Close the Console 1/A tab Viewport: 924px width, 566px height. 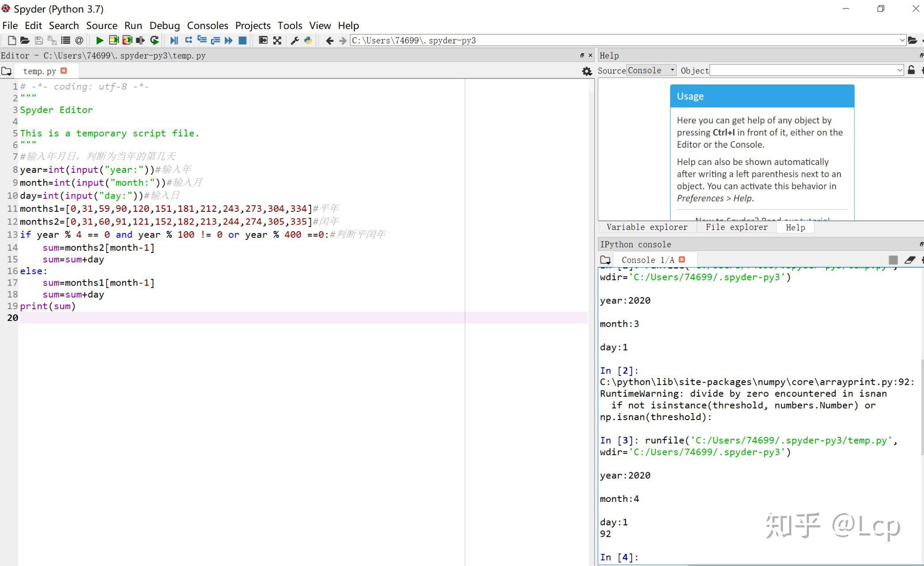(x=682, y=260)
